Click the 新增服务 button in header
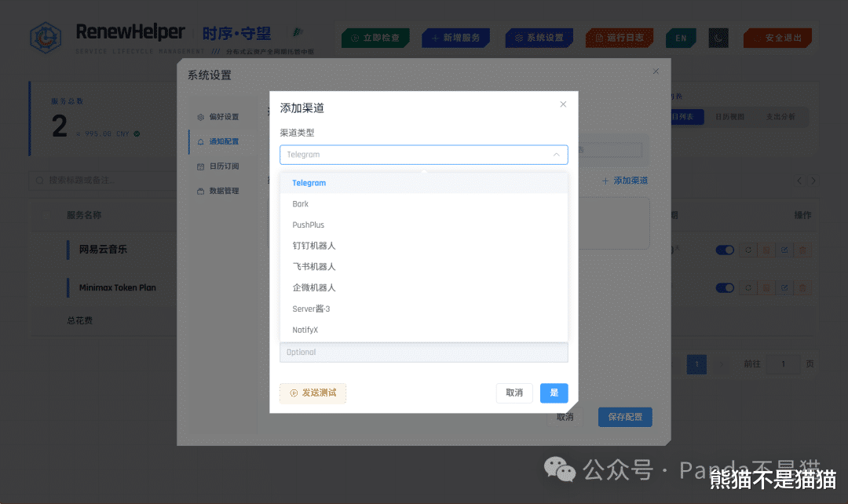The image size is (848, 504). click(456, 38)
